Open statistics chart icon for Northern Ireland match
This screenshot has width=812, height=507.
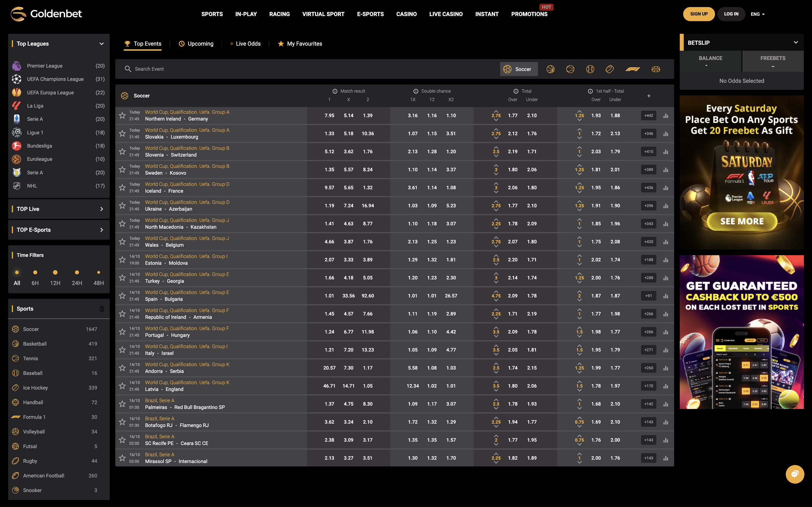pyautogui.click(x=665, y=115)
